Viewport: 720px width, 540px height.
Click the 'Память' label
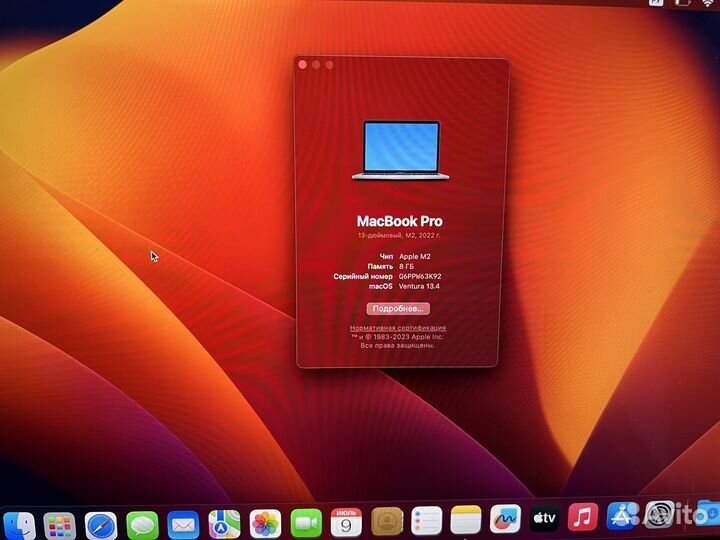[x=380, y=266]
